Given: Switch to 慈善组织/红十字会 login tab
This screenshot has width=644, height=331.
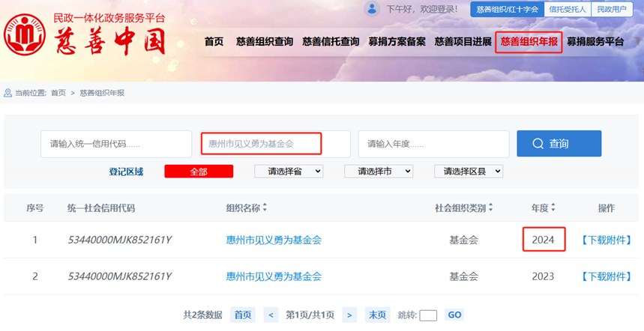Looking at the screenshot, I should coord(508,10).
